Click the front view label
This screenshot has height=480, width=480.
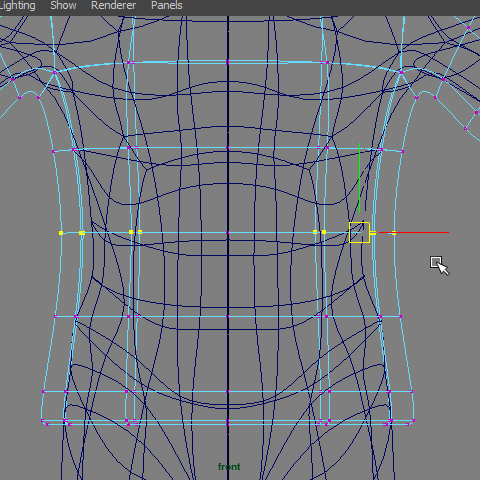click(x=229, y=466)
